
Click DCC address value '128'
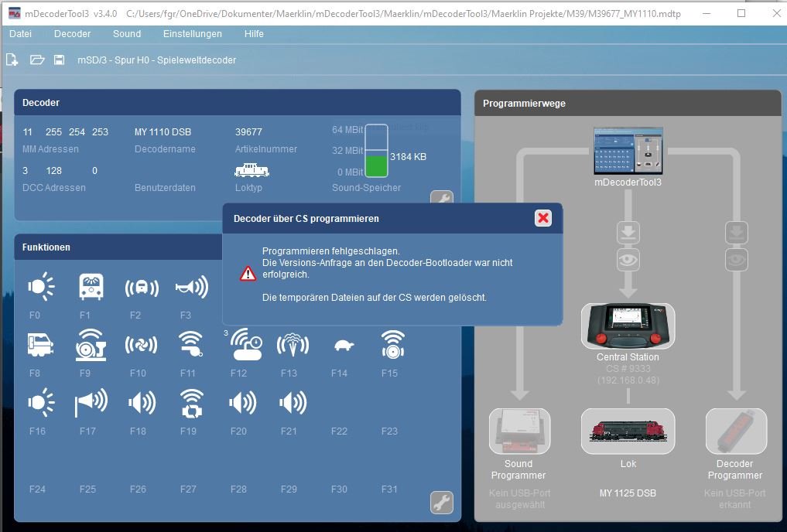point(53,170)
